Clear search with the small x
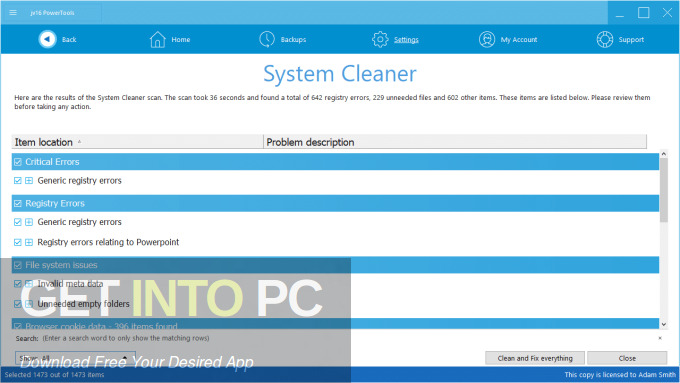 click(660, 338)
